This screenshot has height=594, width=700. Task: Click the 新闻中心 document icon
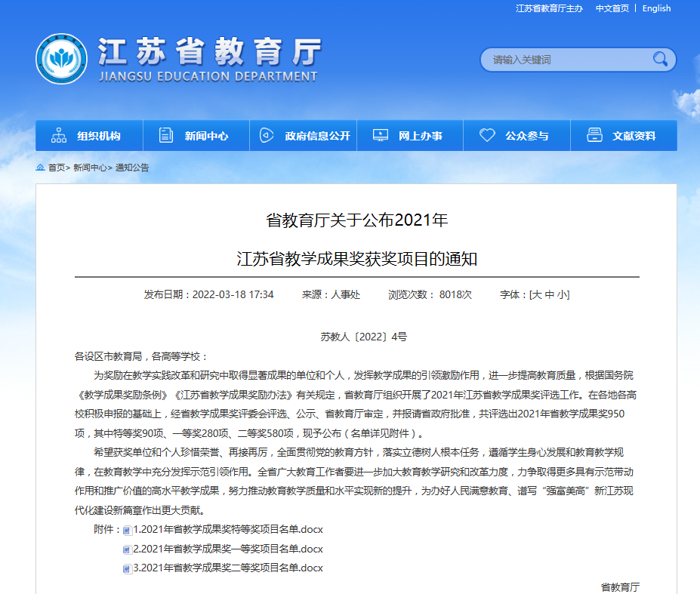(x=166, y=136)
